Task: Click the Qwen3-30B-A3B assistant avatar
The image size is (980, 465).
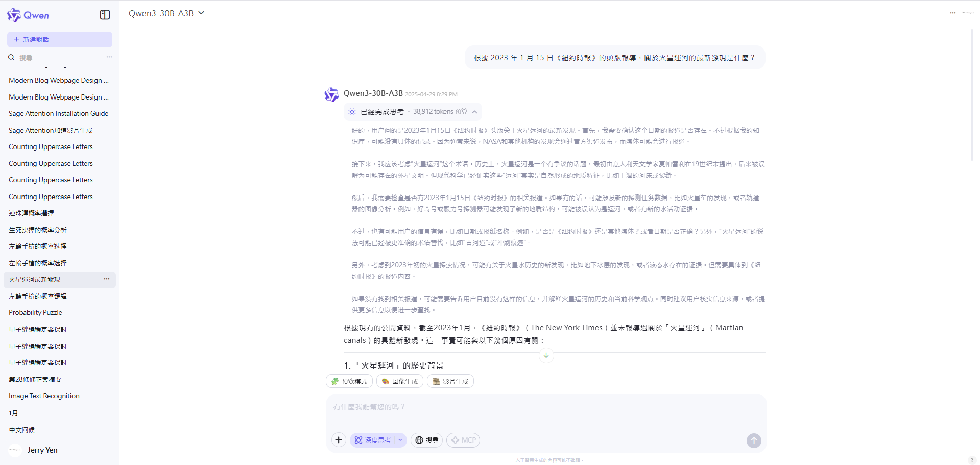Action: 331,94
